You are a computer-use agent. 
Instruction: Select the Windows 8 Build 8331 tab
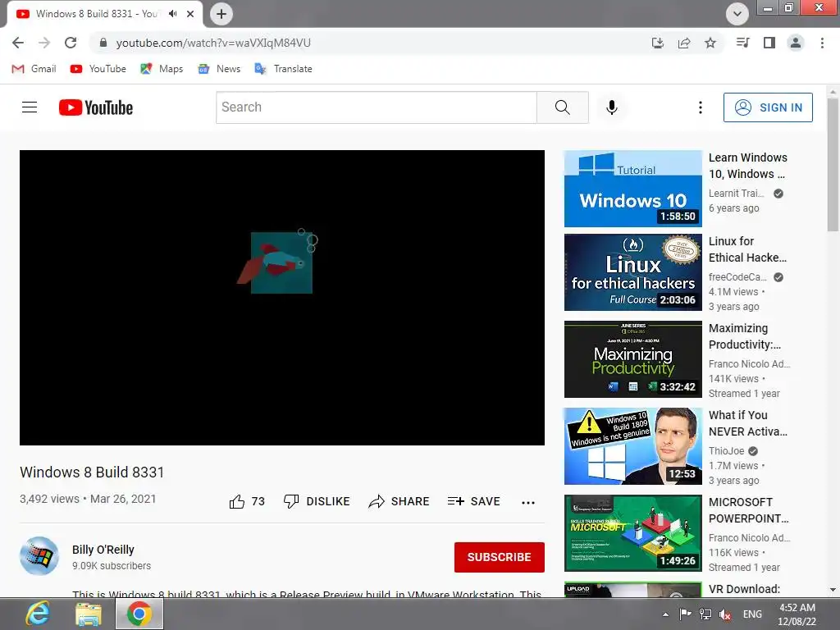coord(97,14)
